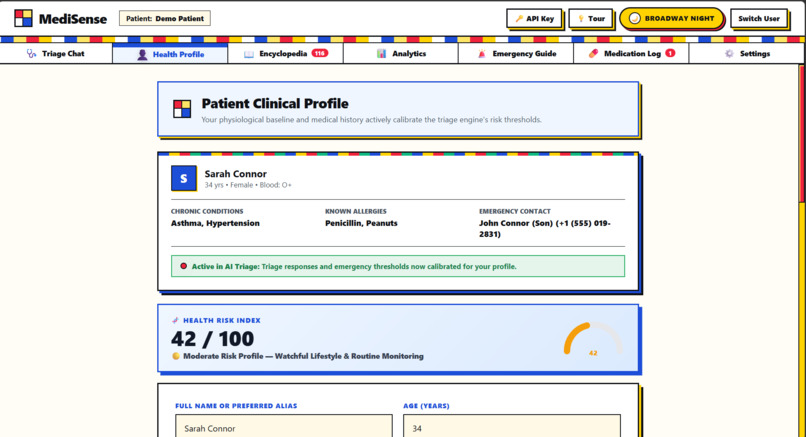Viewport: 806px width, 437px height.
Task: Open the Emergency Guide tab
Action: click(x=516, y=53)
